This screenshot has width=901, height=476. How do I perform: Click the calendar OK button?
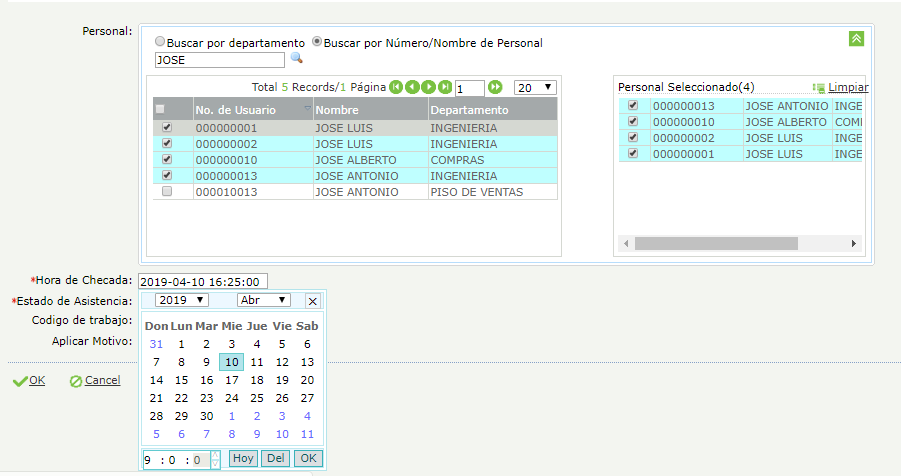point(309,458)
